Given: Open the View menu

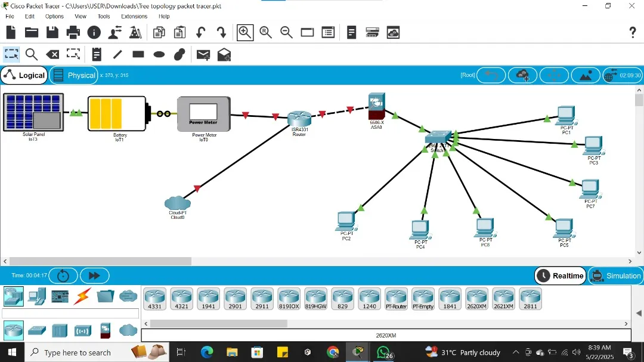Looking at the screenshot, I should 80,17.
